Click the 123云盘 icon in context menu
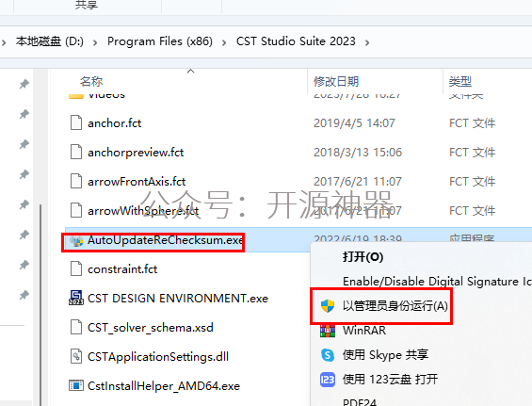 [328, 380]
